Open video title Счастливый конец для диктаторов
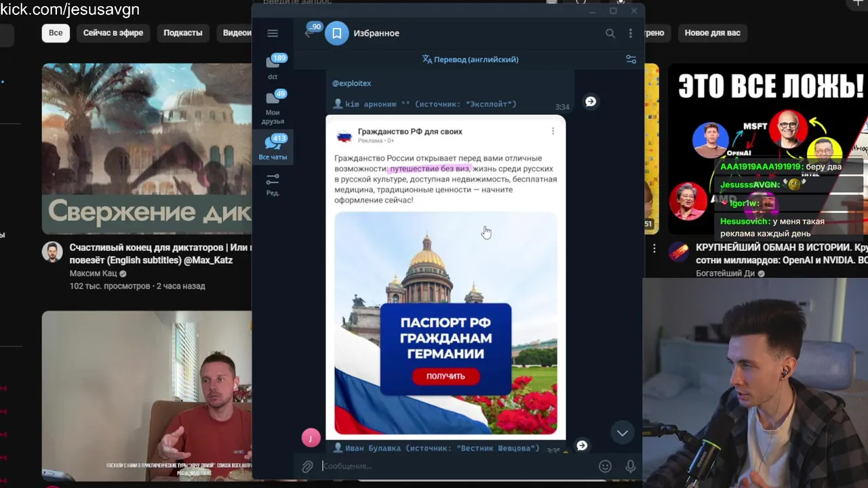 click(160, 254)
